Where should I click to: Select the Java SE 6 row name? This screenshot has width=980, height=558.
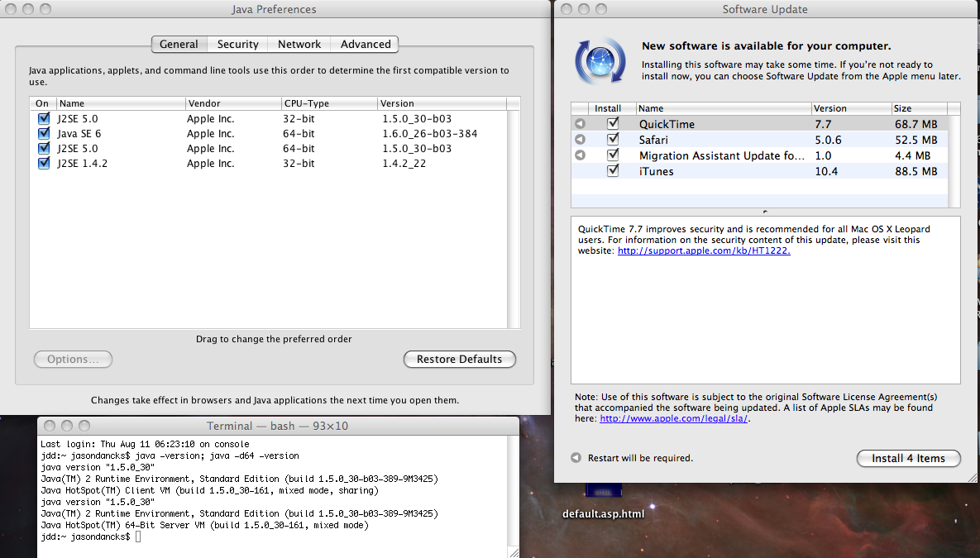click(x=79, y=134)
